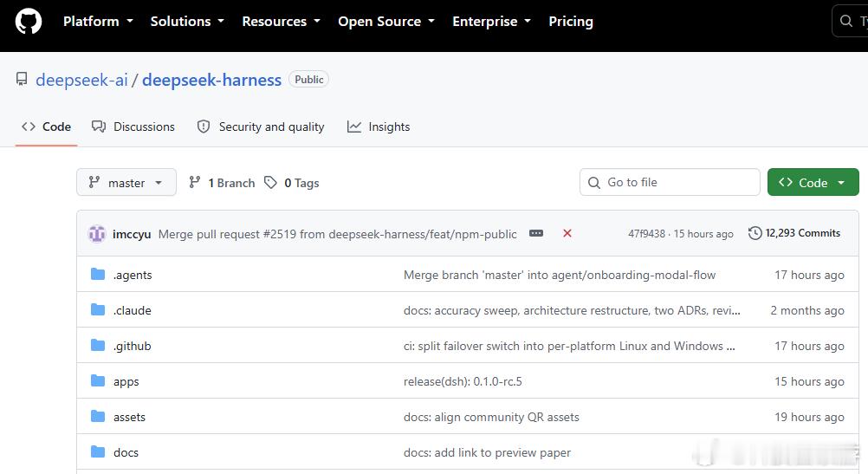The width and height of the screenshot is (868, 474).
Task: View 12,293 Commits history
Action: (x=794, y=233)
